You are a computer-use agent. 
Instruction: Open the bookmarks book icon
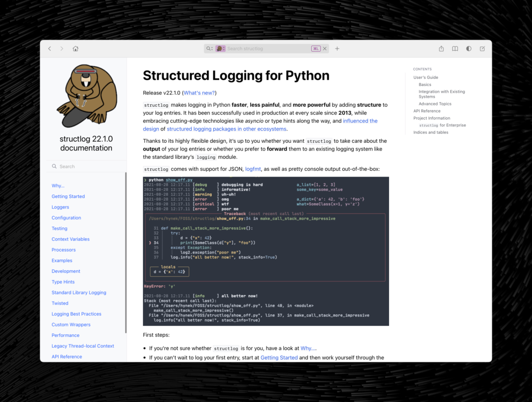click(x=455, y=49)
